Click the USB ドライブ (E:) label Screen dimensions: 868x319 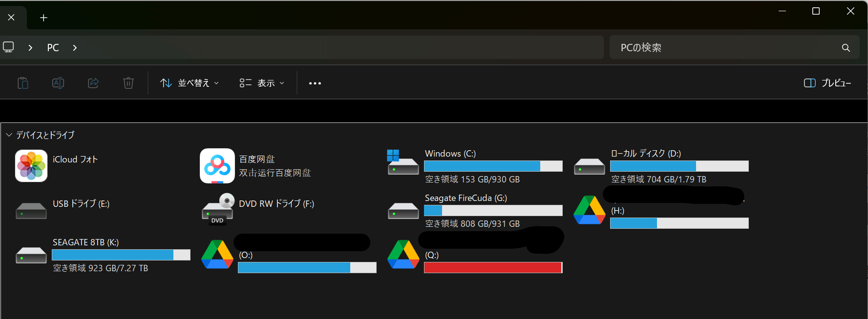click(x=81, y=204)
